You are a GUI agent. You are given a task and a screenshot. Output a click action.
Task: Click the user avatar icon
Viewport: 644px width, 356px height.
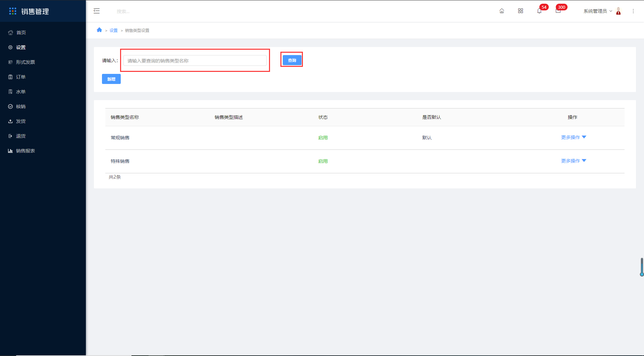tap(619, 11)
